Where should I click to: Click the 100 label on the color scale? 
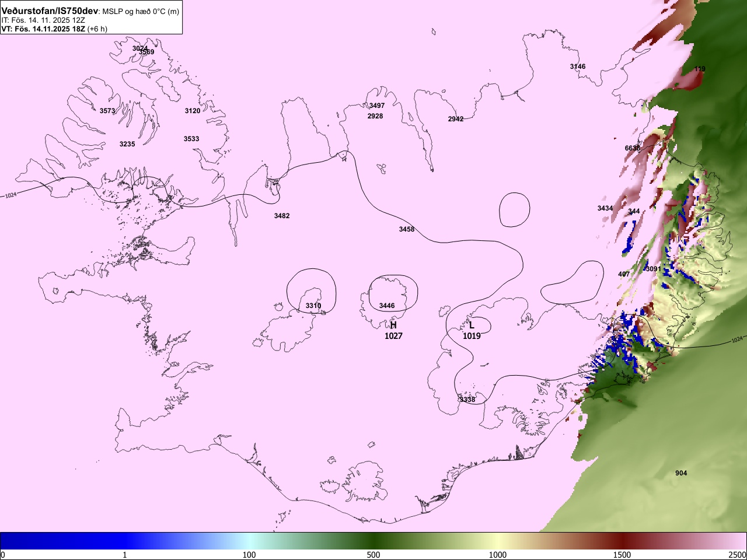(249, 555)
